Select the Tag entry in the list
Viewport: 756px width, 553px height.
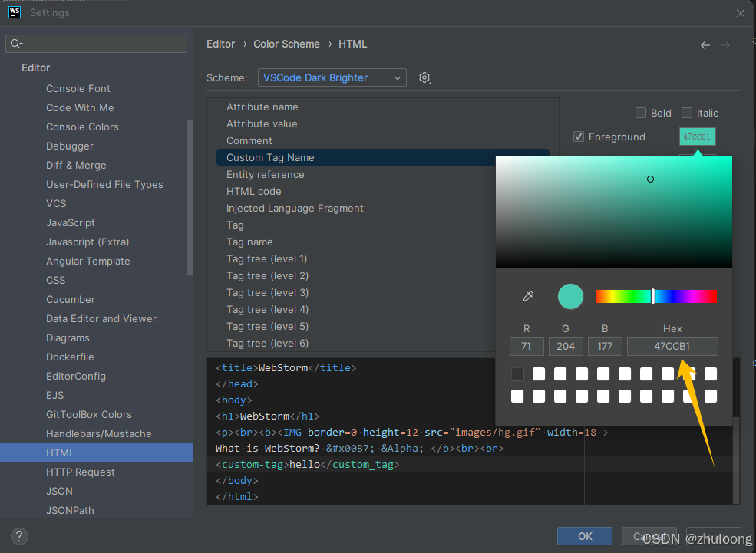click(236, 225)
